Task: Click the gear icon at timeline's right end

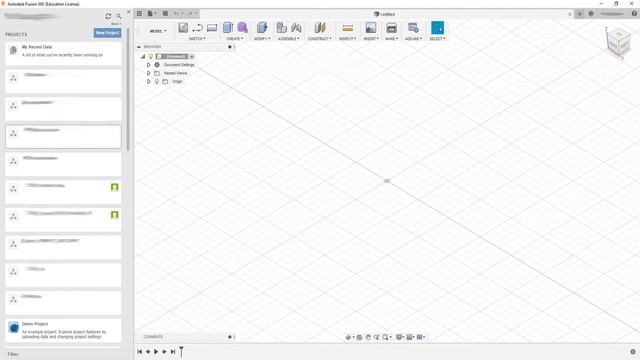Action: [633, 351]
